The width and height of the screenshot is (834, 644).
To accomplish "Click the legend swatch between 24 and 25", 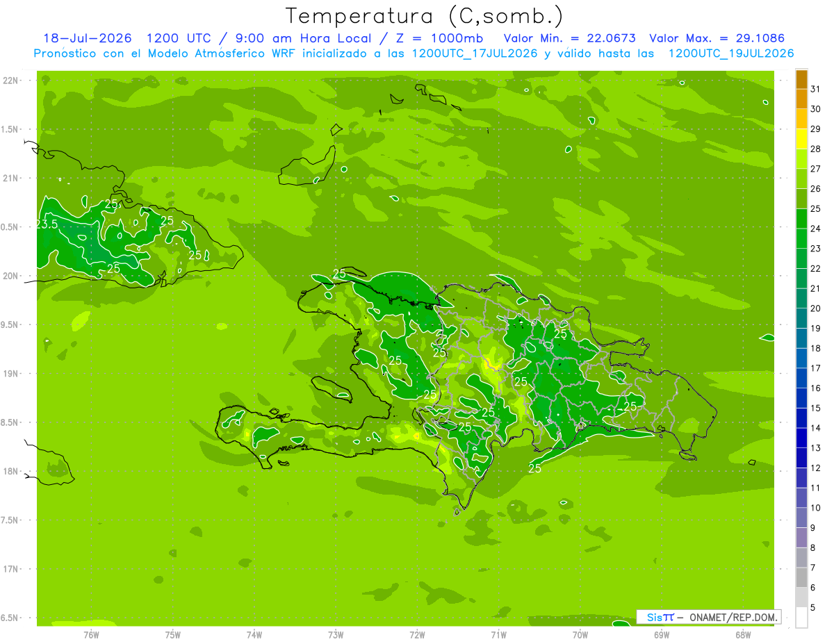I will [x=801, y=219].
